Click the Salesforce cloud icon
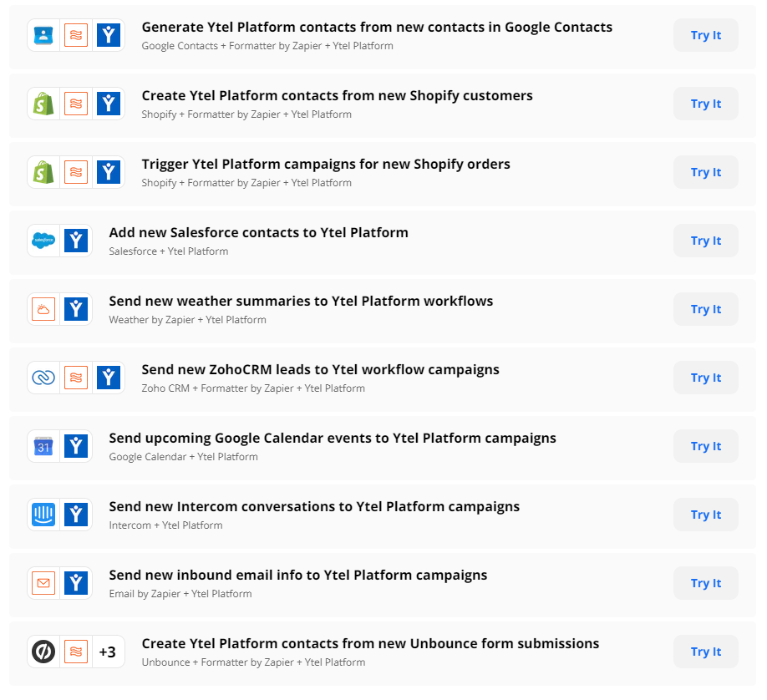 [43, 241]
